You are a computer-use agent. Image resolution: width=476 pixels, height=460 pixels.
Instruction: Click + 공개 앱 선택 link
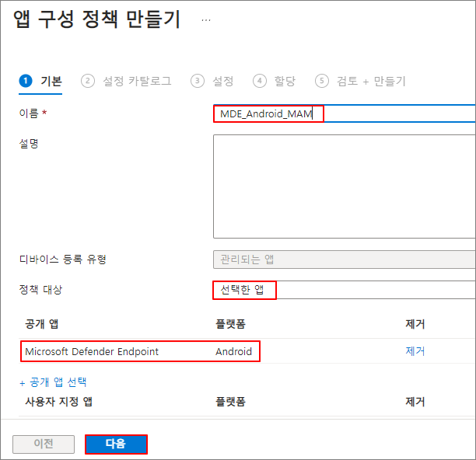(x=53, y=382)
